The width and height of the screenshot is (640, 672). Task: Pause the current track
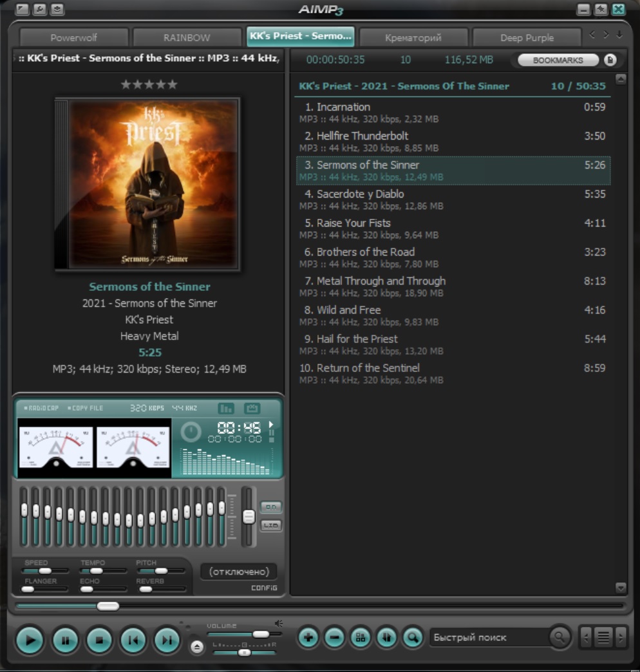tap(65, 640)
